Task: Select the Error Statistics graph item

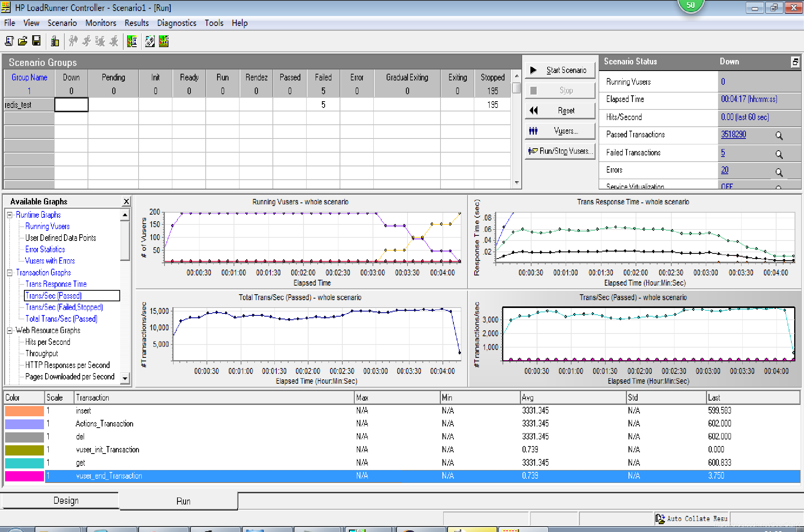Action: coord(45,250)
